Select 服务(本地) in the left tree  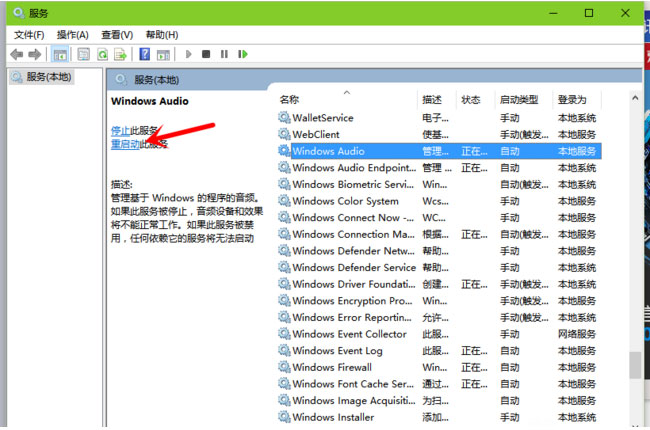click(41, 77)
